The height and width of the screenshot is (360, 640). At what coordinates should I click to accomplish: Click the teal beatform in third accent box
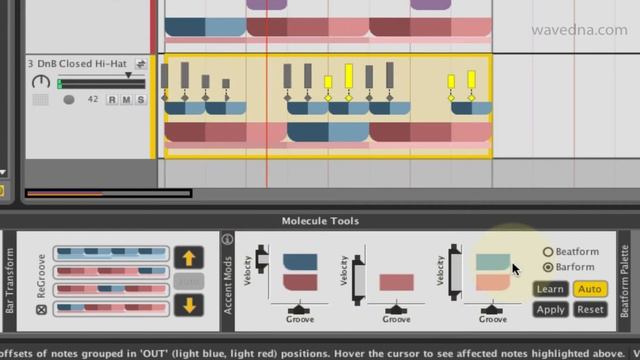coord(493,262)
